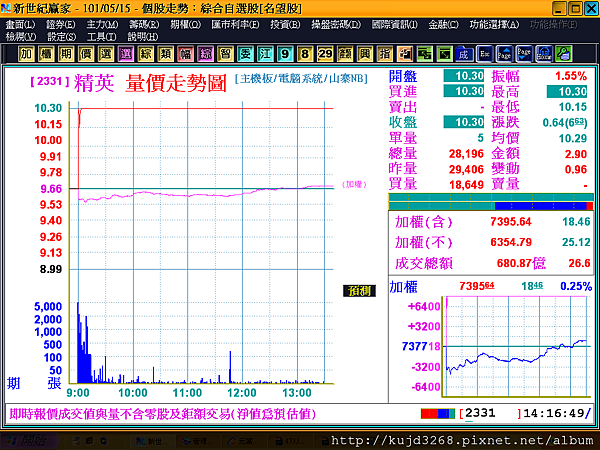Click the yellow 綜 toolbar icon

[146, 54]
